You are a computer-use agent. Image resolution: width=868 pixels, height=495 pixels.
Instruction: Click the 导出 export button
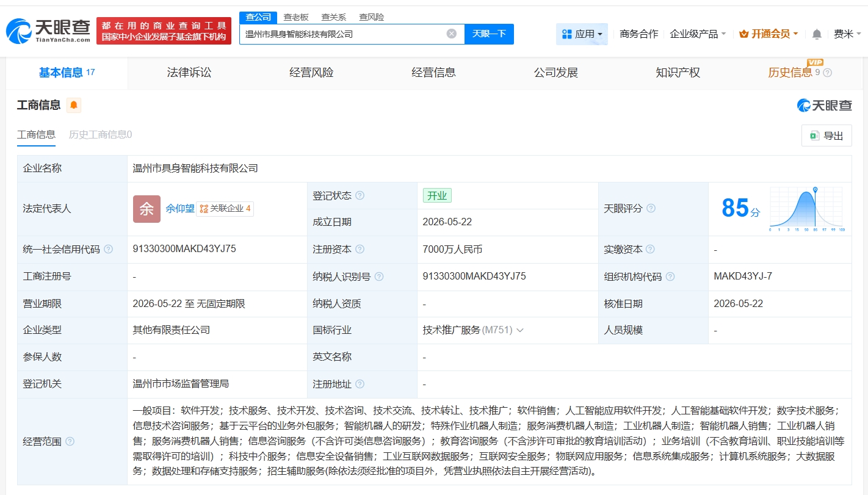click(826, 135)
